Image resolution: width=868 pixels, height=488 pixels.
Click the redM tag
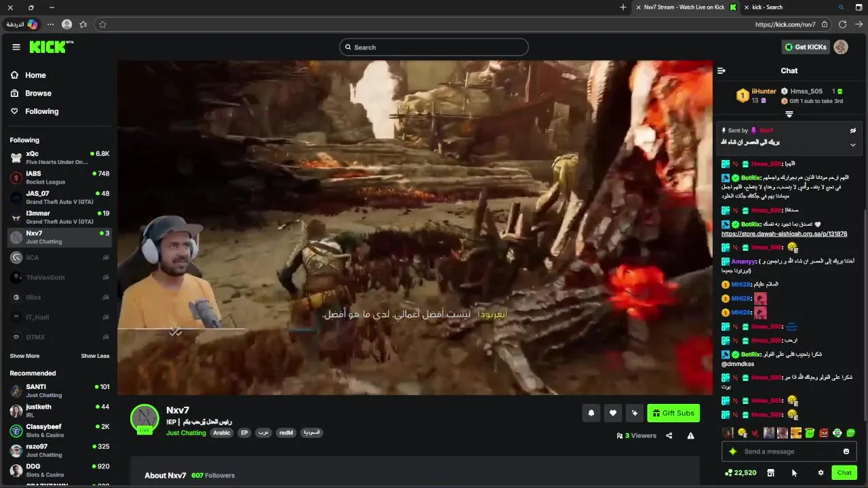pos(286,432)
